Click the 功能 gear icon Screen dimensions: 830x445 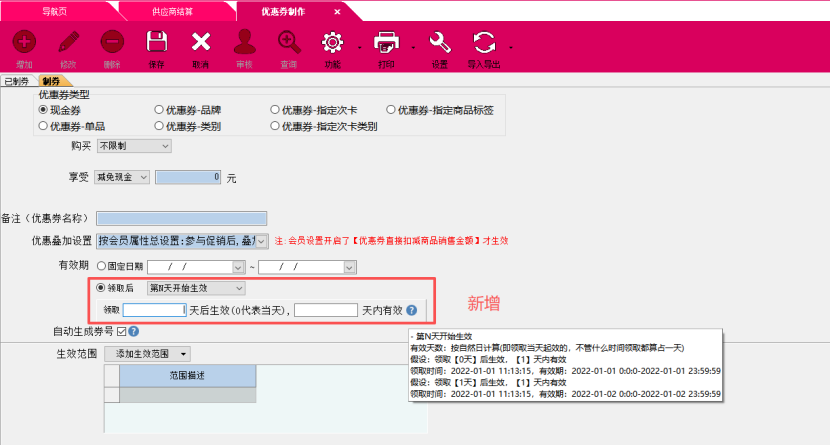(332, 42)
